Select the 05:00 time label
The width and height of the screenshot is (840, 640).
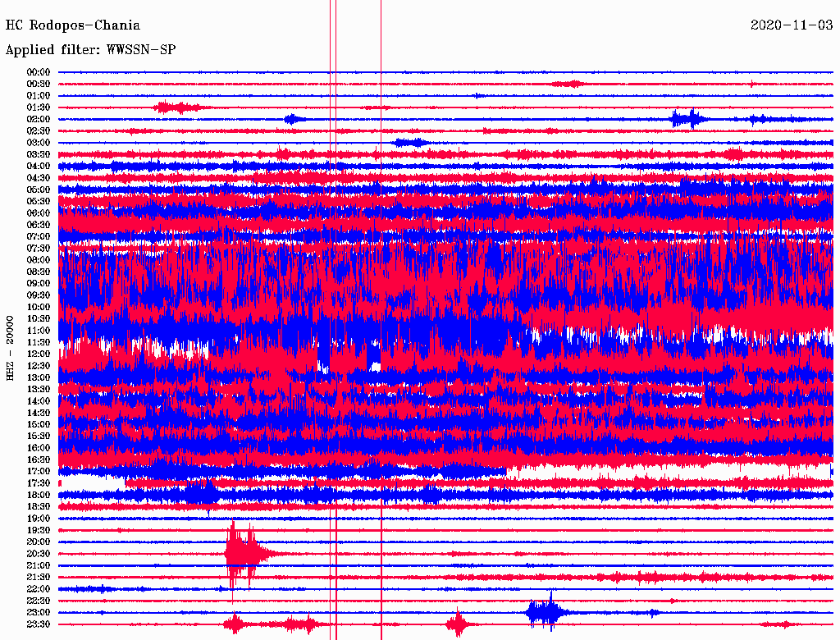(39, 190)
